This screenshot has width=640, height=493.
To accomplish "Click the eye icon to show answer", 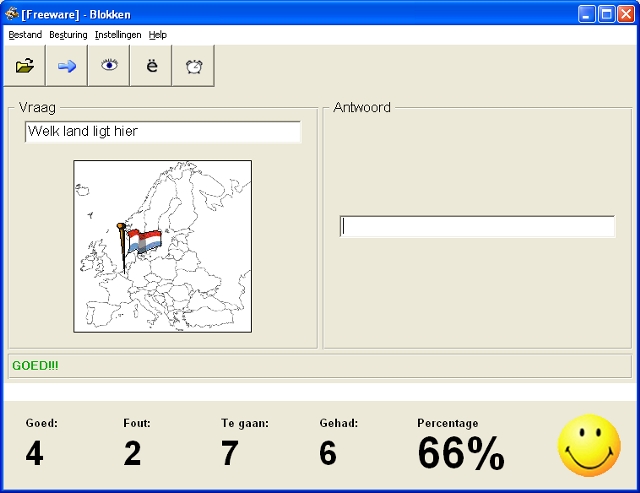I will [x=109, y=66].
